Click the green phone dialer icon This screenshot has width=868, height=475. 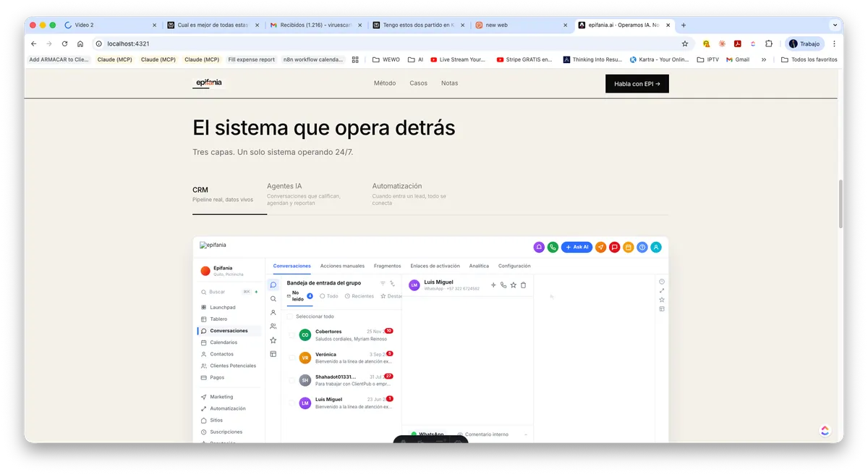tap(553, 247)
